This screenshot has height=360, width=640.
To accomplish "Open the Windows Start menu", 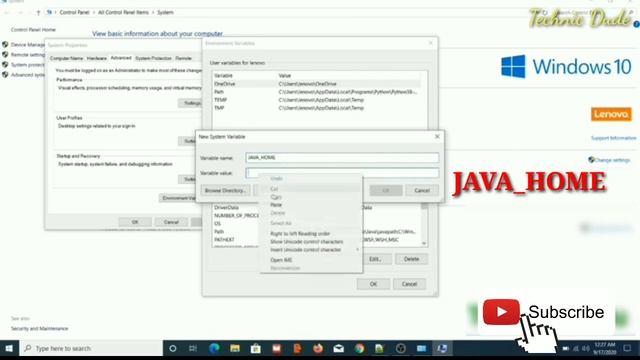I will coord(9,348).
